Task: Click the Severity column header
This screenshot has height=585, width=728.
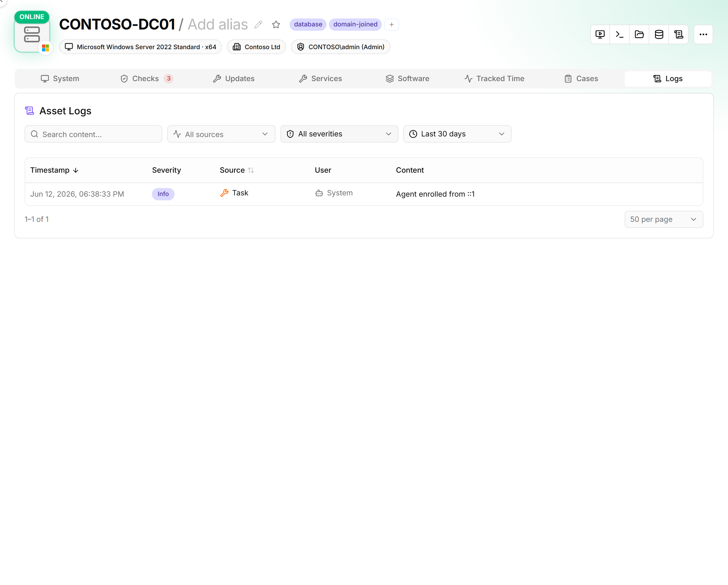Action: [166, 171]
